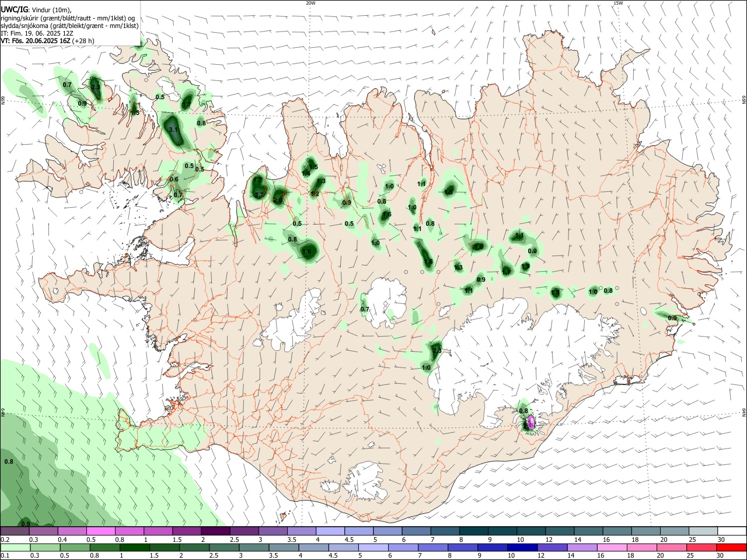Select top legend swatch between 0.2 and 0.3
Image resolution: width=747 pixels, height=560 pixels.
click(x=15, y=531)
